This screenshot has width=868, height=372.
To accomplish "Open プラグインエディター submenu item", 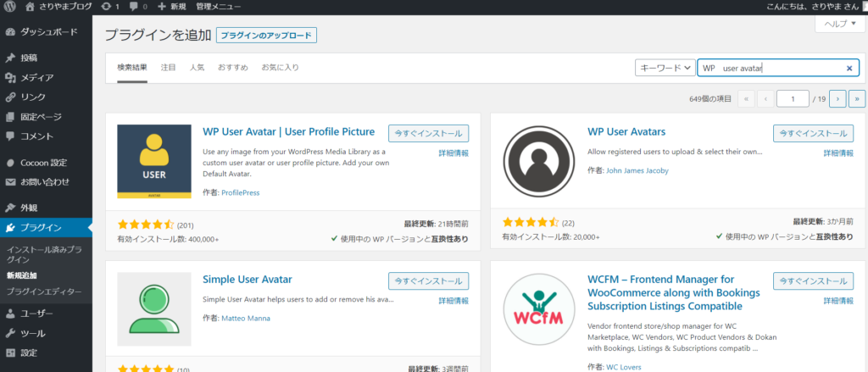I will (44, 291).
